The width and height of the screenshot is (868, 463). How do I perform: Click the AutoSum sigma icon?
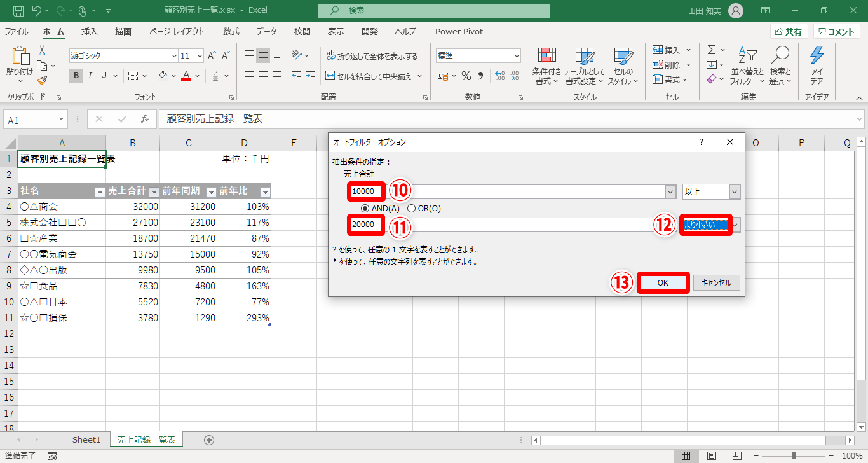(x=712, y=50)
